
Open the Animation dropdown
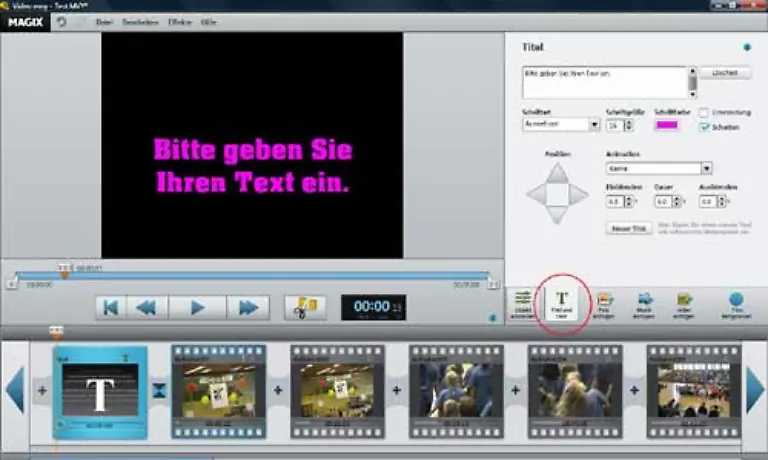coord(706,169)
